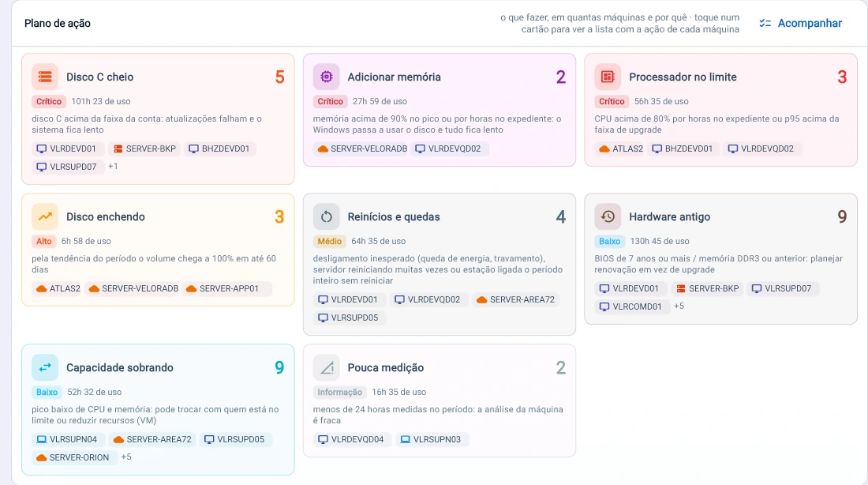Select VLRSUPN04 chip in Capacidade sobrando

pyautogui.click(x=67, y=439)
